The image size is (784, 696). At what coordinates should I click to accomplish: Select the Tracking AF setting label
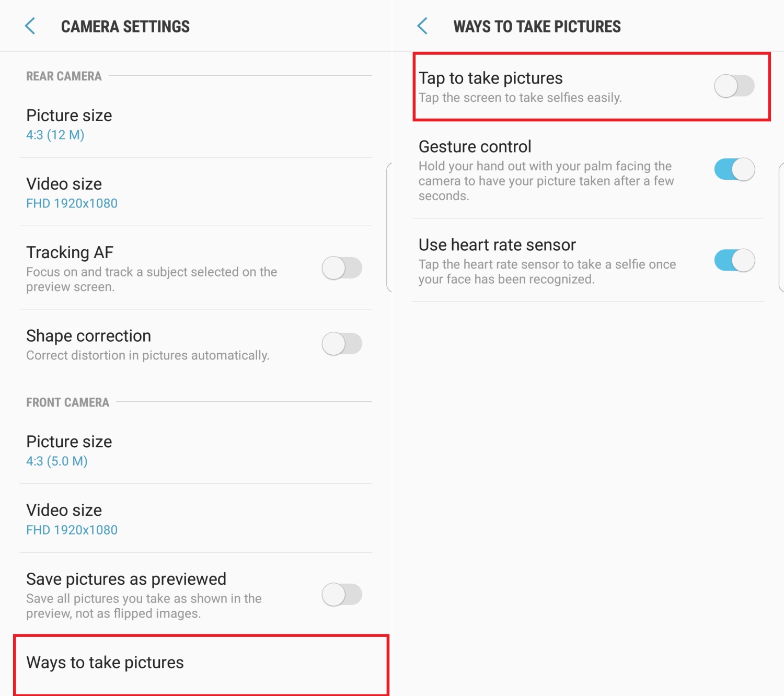click(x=70, y=252)
